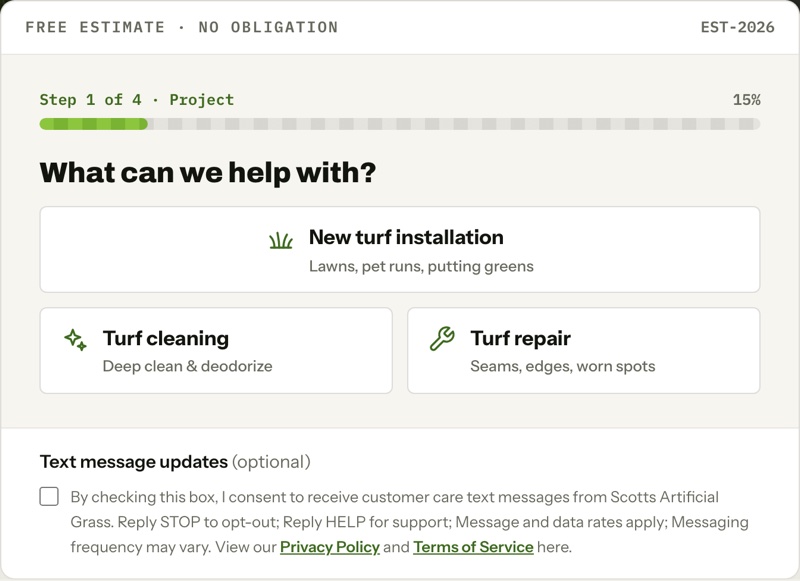The image size is (800, 581).
Task: Click the consent paragraph starting By checking this box
Action: [x=410, y=522]
